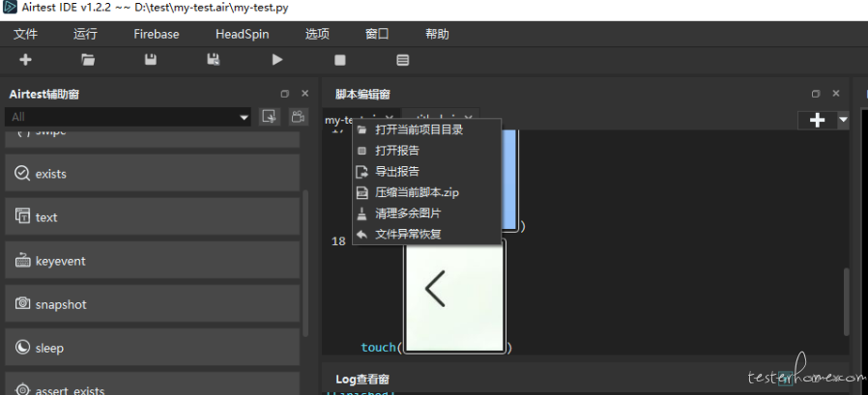Run the script with the play icon
The height and width of the screenshot is (395, 868).
coord(277,60)
